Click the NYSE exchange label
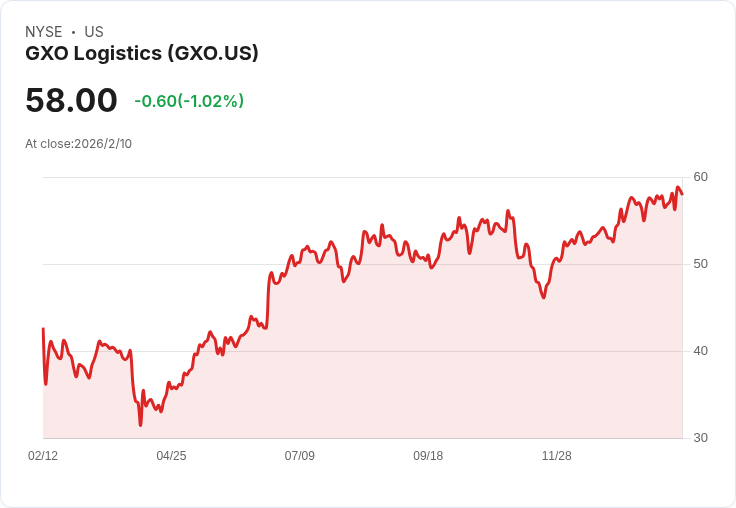 pyautogui.click(x=44, y=32)
